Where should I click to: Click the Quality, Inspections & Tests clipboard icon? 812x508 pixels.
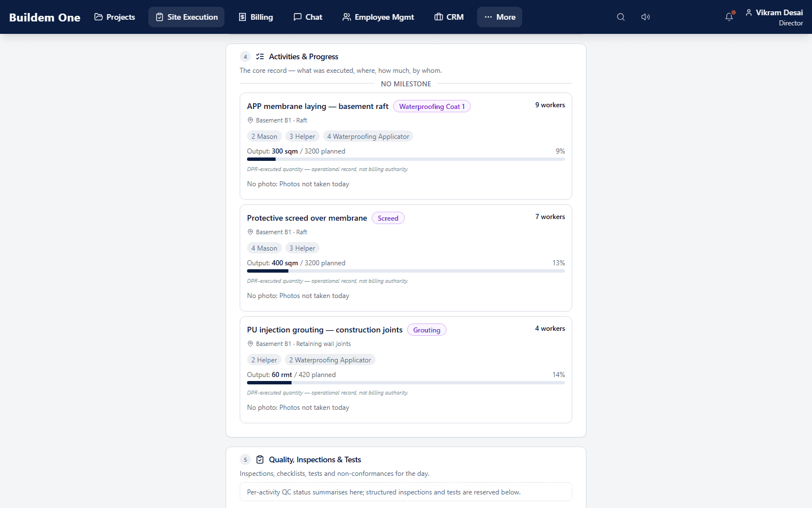pos(260,459)
